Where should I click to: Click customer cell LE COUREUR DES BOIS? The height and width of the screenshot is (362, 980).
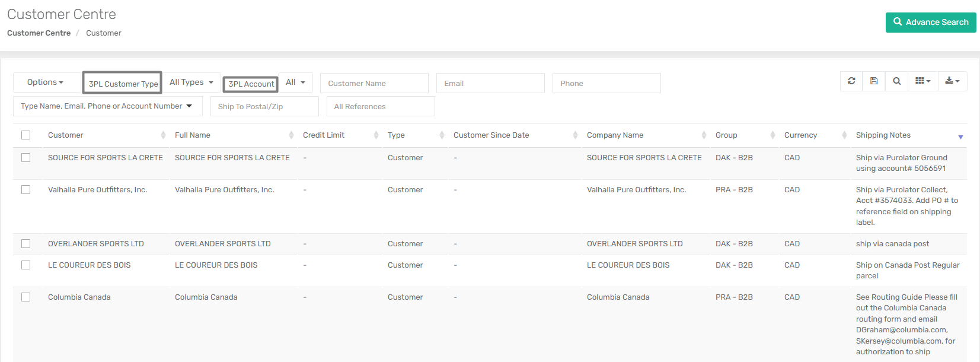[x=90, y=265]
